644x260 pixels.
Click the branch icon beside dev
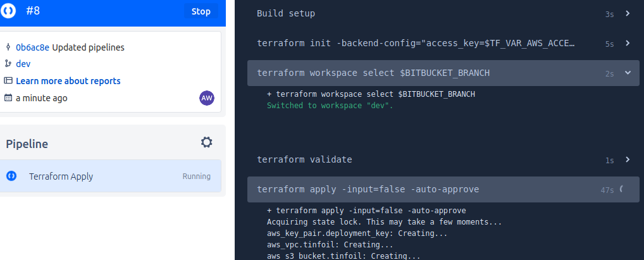click(x=8, y=64)
